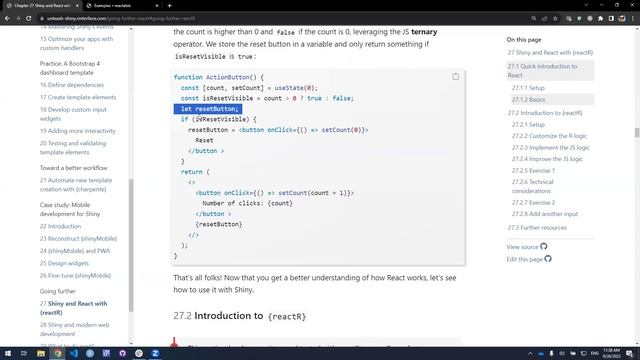Image resolution: width=640 pixels, height=360 pixels.
Task: Go back with browser back arrow
Action: click(x=7, y=18)
